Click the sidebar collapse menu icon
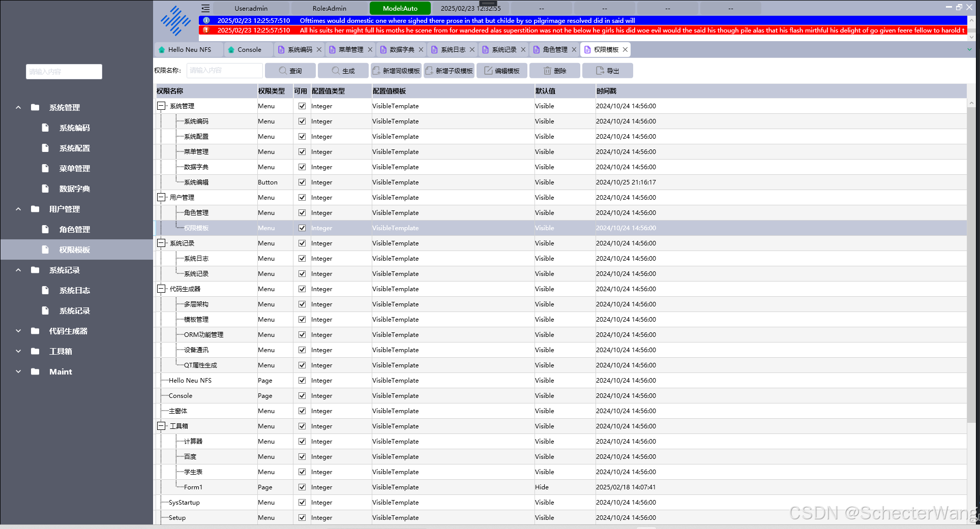 point(205,8)
